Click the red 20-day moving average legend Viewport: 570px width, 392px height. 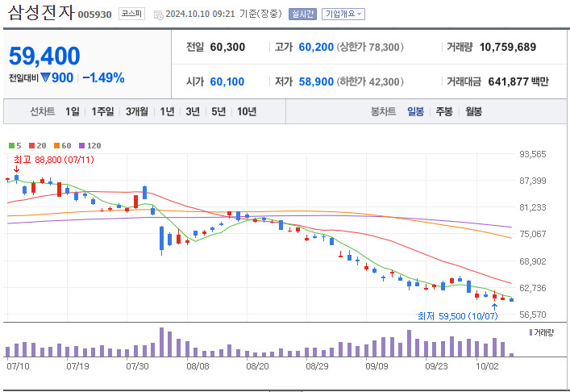click(36, 144)
